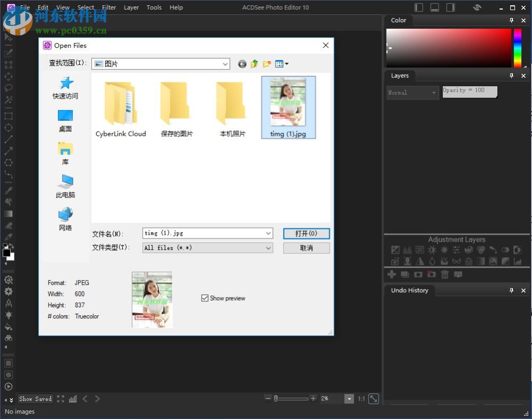Image resolution: width=532 pixels, height=419 pixels.
Task: Click the 取消 cancel button
Action: 306,248
